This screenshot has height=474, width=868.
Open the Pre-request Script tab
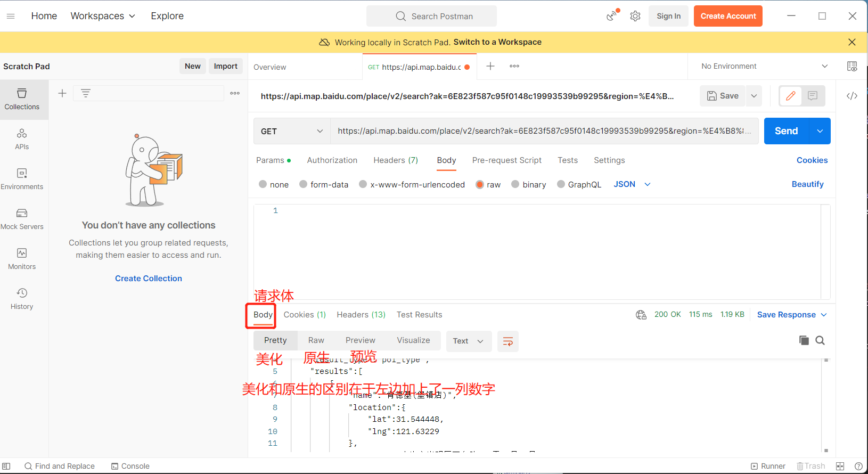click(507, 160)
